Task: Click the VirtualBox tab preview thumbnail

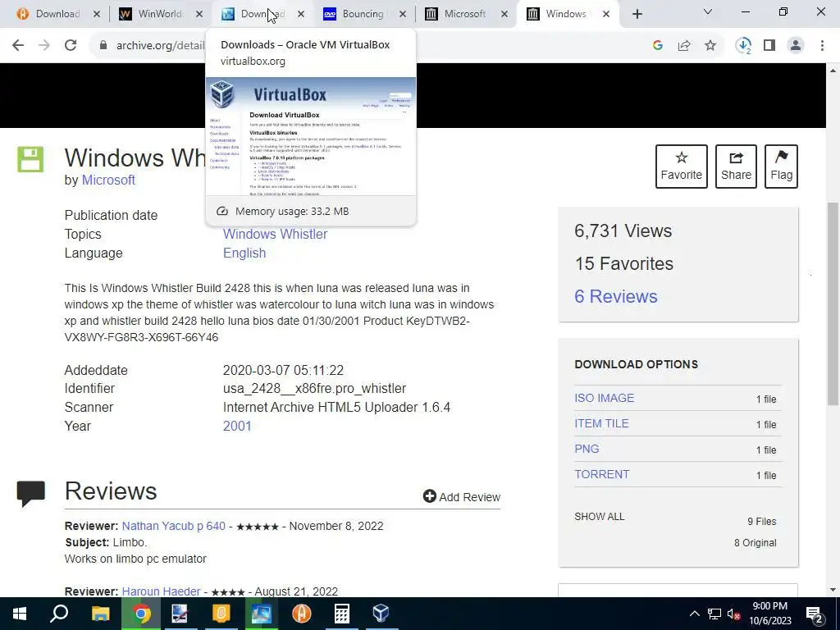Action: [x=311, y=137]
